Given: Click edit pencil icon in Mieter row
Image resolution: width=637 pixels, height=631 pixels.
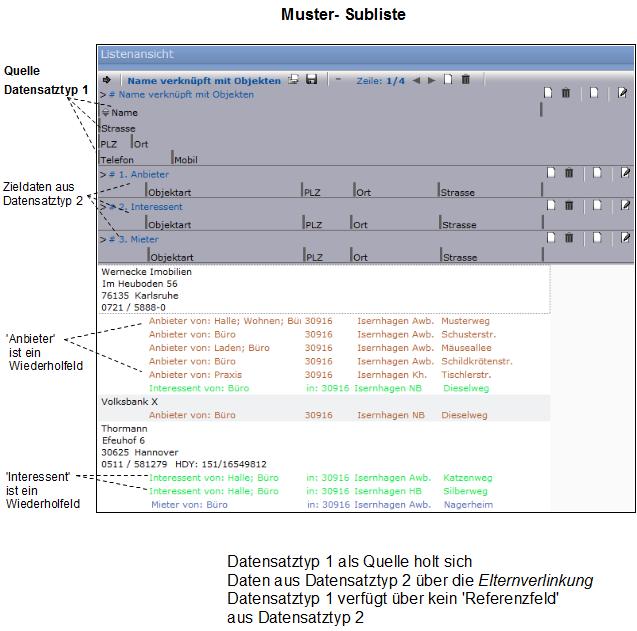Looking at the screenshot, I should [624, 238].
